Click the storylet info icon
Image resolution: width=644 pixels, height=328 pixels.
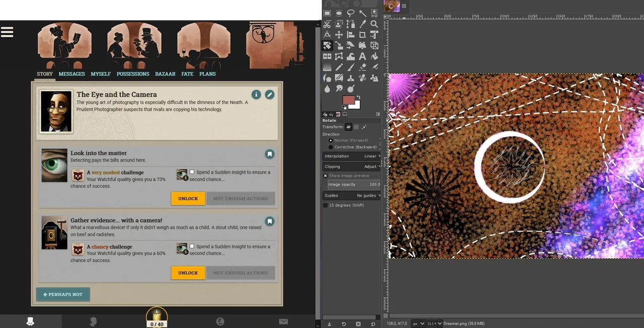(x=256, y=95)
